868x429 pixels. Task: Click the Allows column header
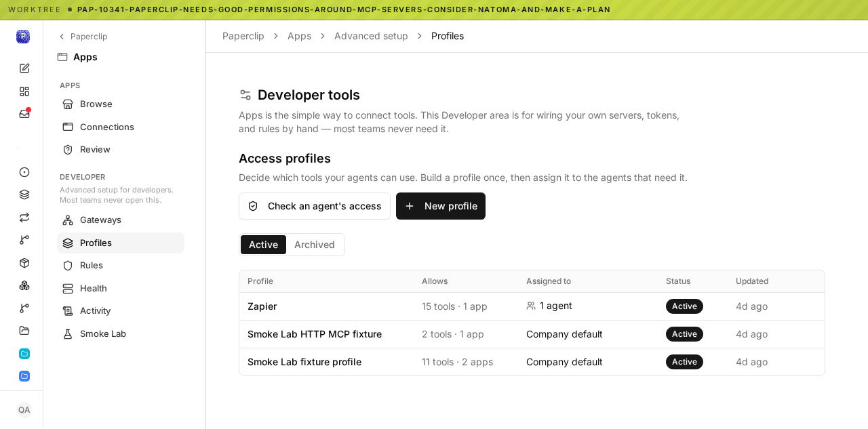click(x=435, y=281)
